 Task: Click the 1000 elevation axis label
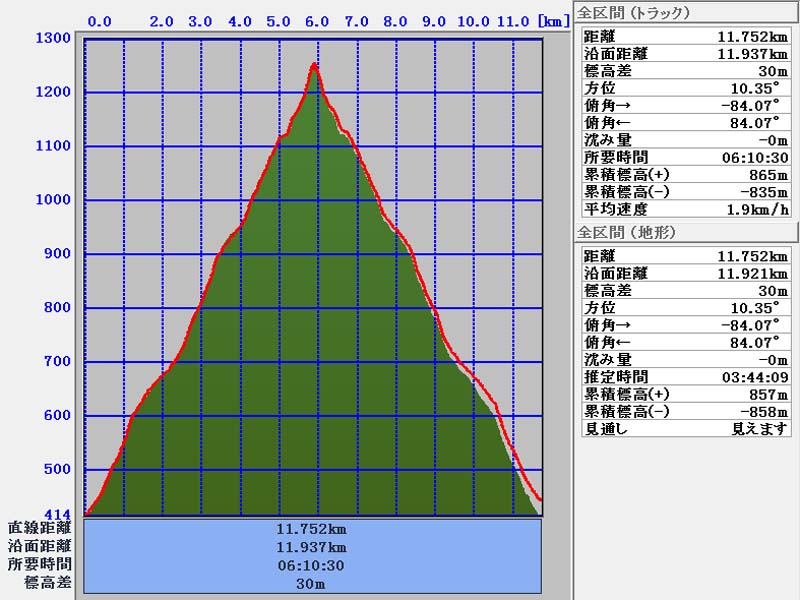point(52,200)
